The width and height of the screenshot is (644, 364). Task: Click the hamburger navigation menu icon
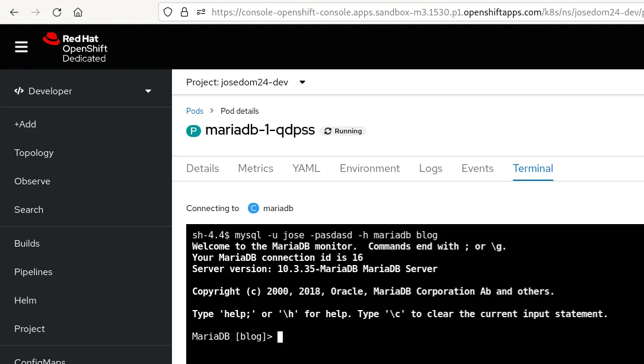[x=21, y=47]
